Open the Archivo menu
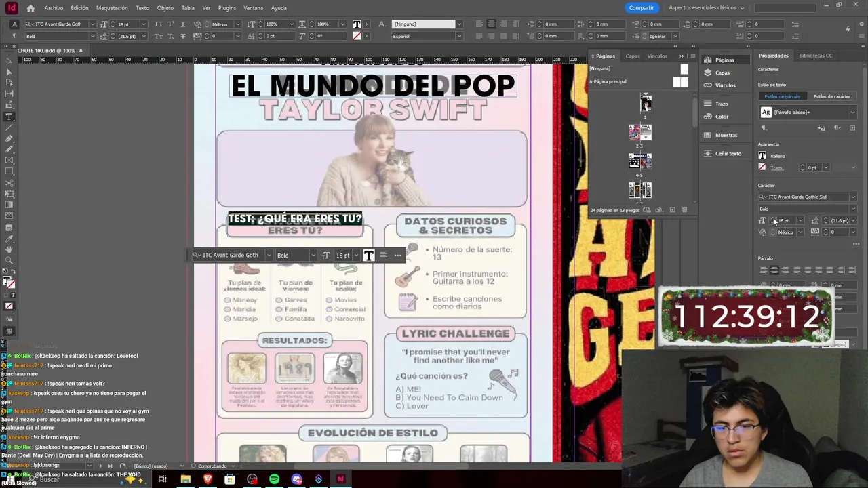The width and height of the screenshot is (868, 488). (54, 8)
